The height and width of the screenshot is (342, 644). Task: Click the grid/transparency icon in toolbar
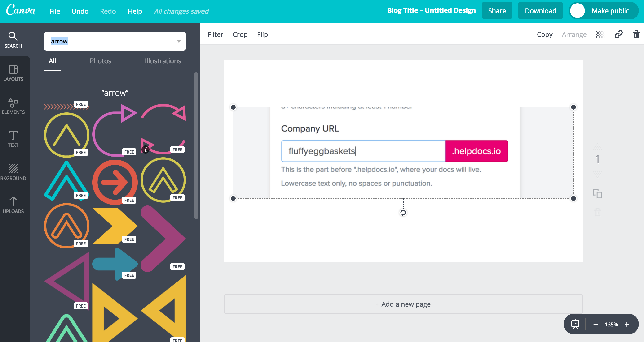coord(599,35)
